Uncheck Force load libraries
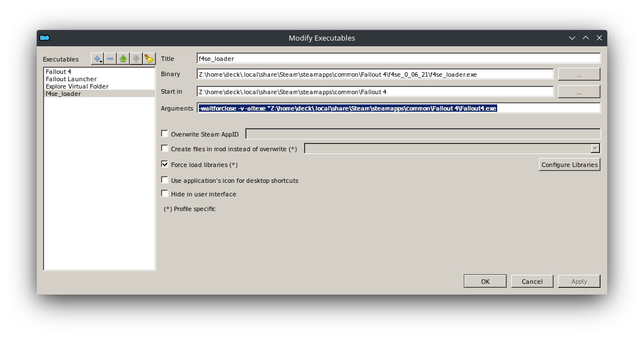Screen dimensions: 644x338 165,164
